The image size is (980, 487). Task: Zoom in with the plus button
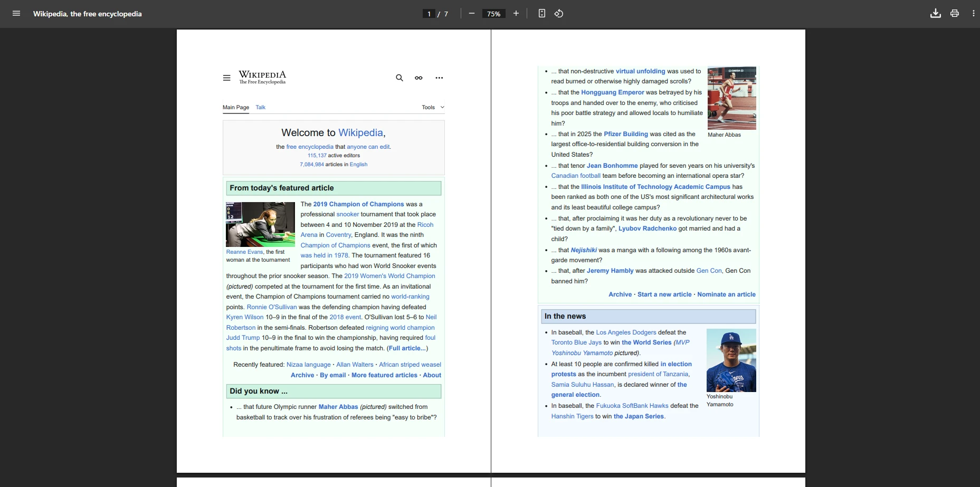click(x=516, y=14)
